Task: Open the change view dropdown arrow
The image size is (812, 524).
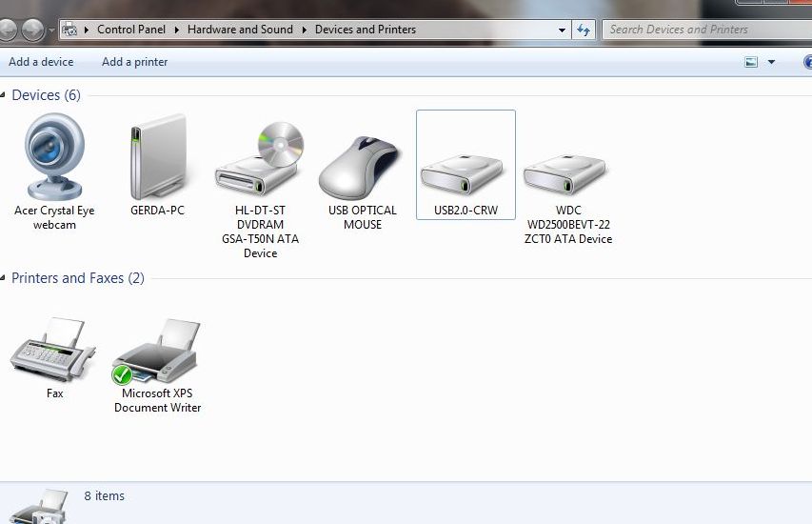Action: (771, 62)
